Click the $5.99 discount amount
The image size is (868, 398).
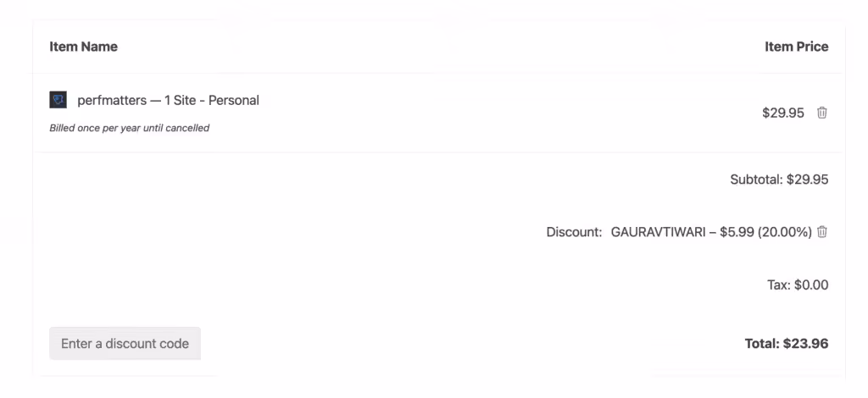[737, 231]
